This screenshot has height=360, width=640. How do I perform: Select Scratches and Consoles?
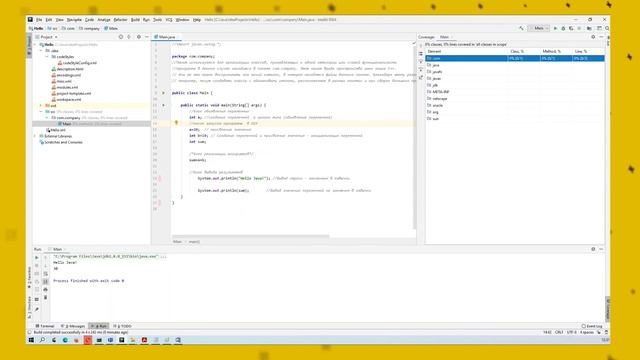click(x=61, y=142)
